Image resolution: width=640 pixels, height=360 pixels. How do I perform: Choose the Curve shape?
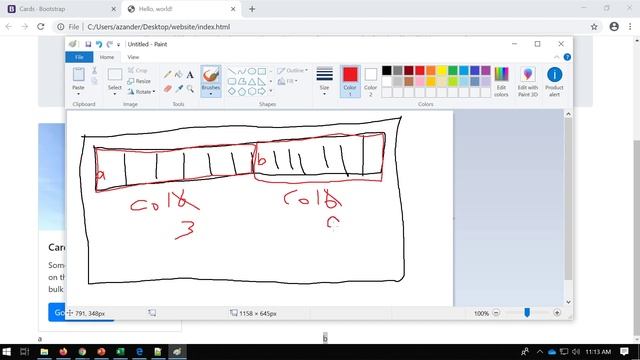pos(242,71)
